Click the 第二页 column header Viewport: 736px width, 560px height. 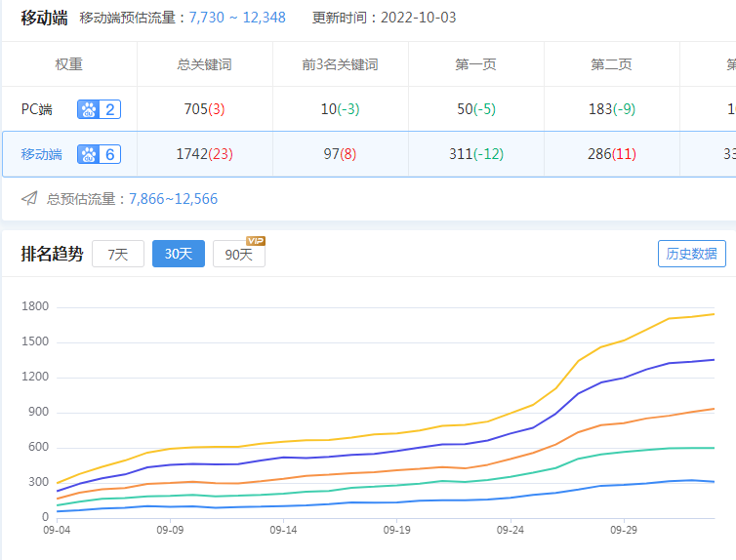point(612,64)
